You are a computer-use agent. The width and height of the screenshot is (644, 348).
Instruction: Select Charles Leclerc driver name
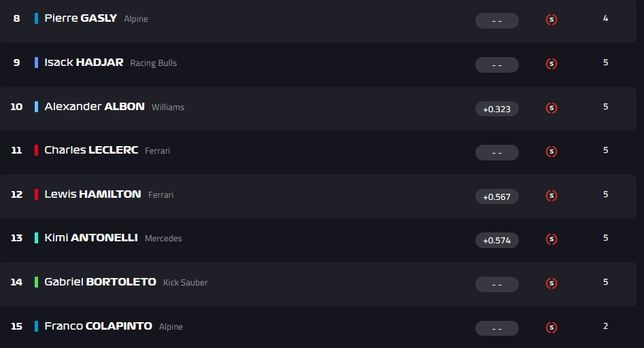[x=91, y=150]
